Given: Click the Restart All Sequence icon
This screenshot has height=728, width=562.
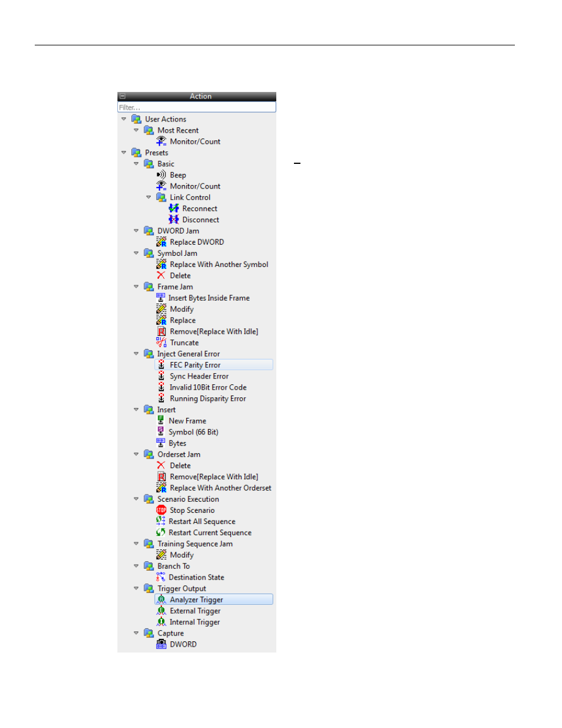Looking at the screenshot, I should [161, 522].
